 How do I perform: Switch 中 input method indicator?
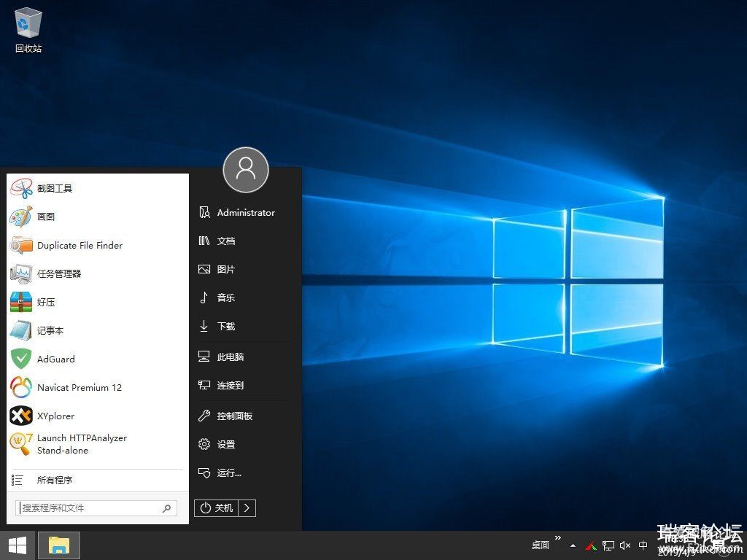click(x=643, y=545)
